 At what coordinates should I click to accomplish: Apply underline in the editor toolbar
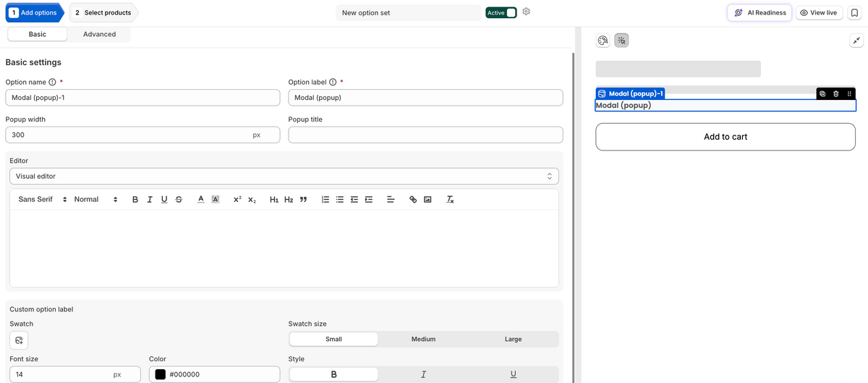click(x=164, y=199)
